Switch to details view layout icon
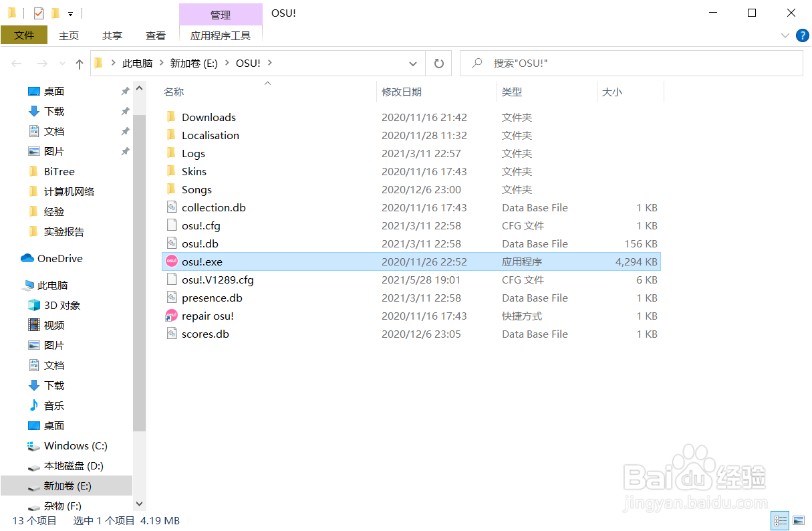812x531 pixels. (780, 520)
